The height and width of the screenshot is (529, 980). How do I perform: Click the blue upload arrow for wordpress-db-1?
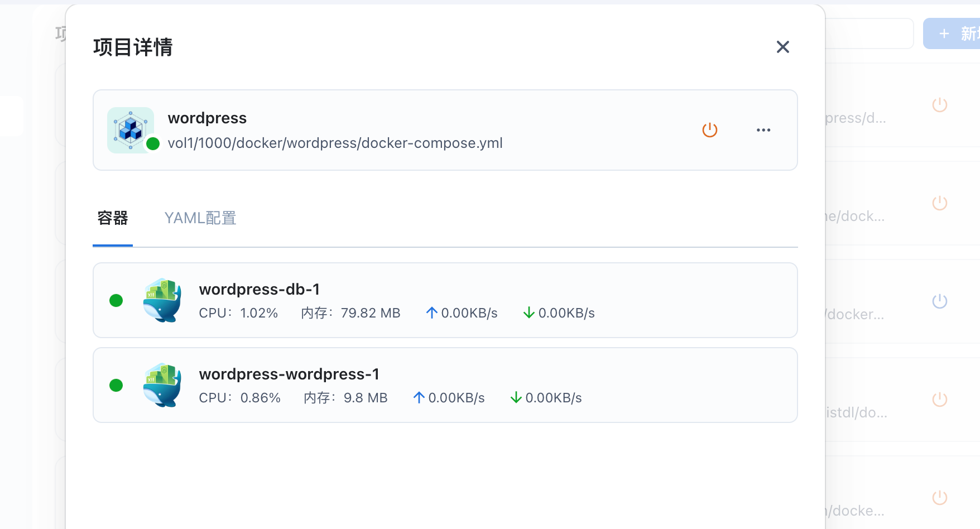tap(431, 313)
